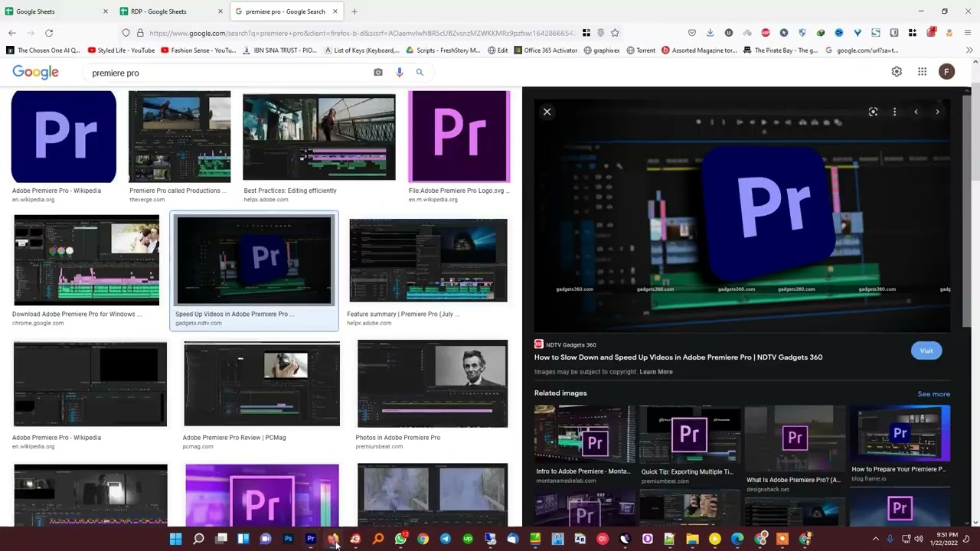Switch to the RDP - Google Sheets tab
Viewport: 980px width, 551px height.
pos(171,11)
